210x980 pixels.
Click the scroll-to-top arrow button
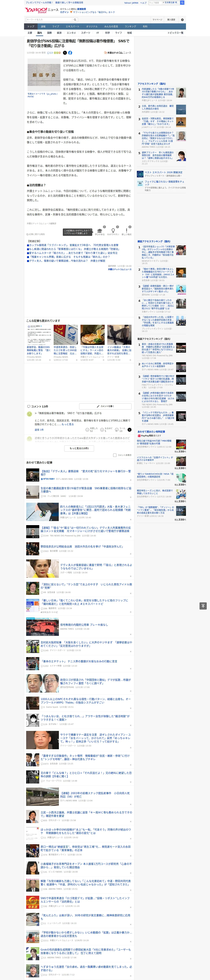tap(203, 606)
